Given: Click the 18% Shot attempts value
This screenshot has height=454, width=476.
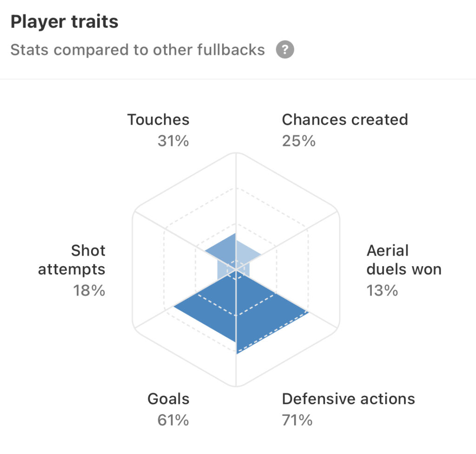Looking at the screenshot, I should (x=89, y=291).
